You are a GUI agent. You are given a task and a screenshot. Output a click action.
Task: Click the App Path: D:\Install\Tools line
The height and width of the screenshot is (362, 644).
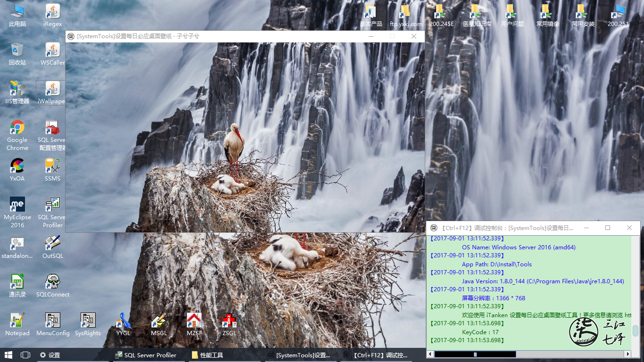(x=497, y=264)
